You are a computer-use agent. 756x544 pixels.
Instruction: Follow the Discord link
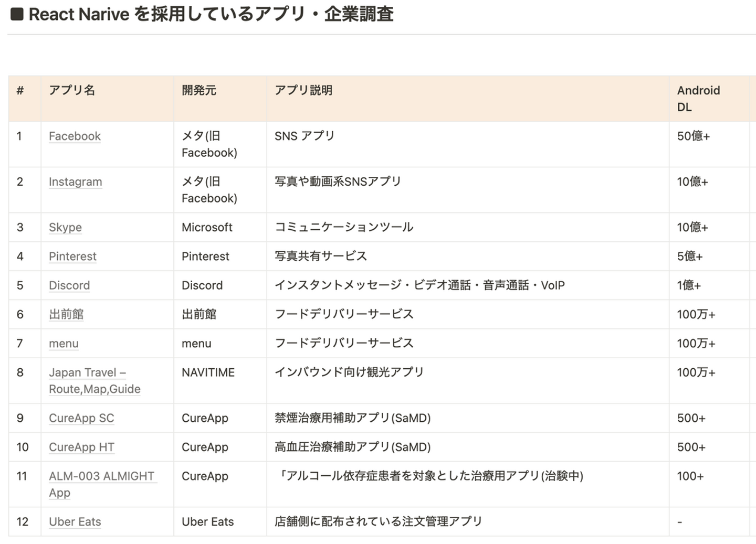click(69, 285)
